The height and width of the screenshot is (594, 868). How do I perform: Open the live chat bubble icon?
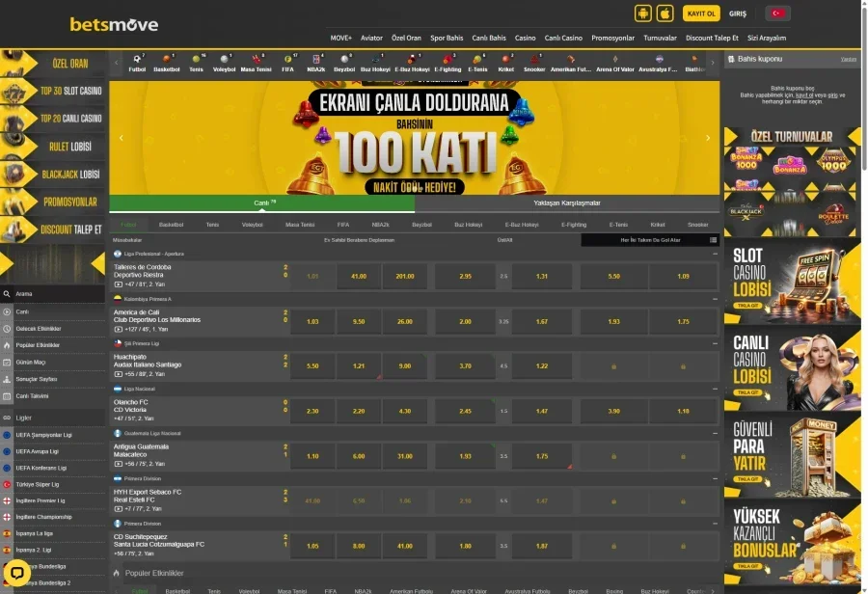(16, 573)
